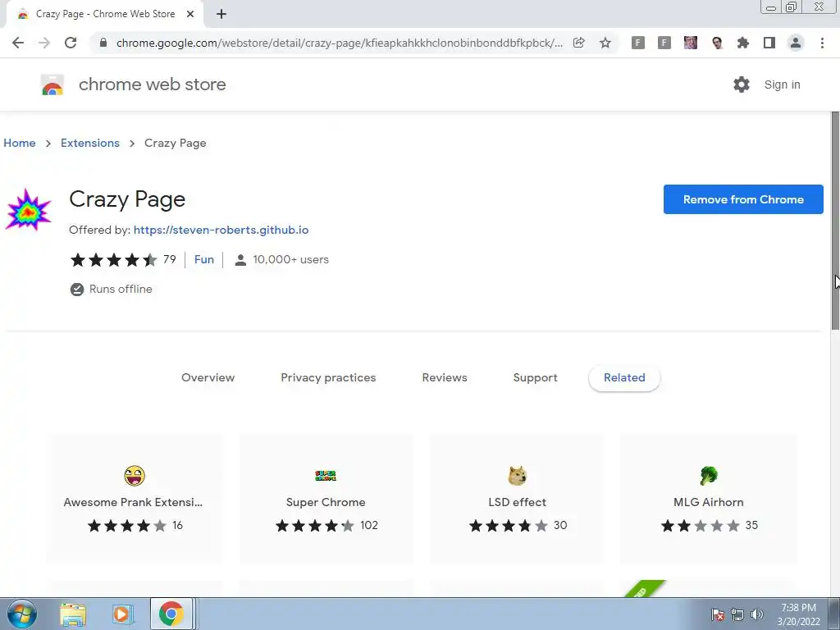Click the users person icon
This screenshot has width=840, height=630.
pos(240,260)
